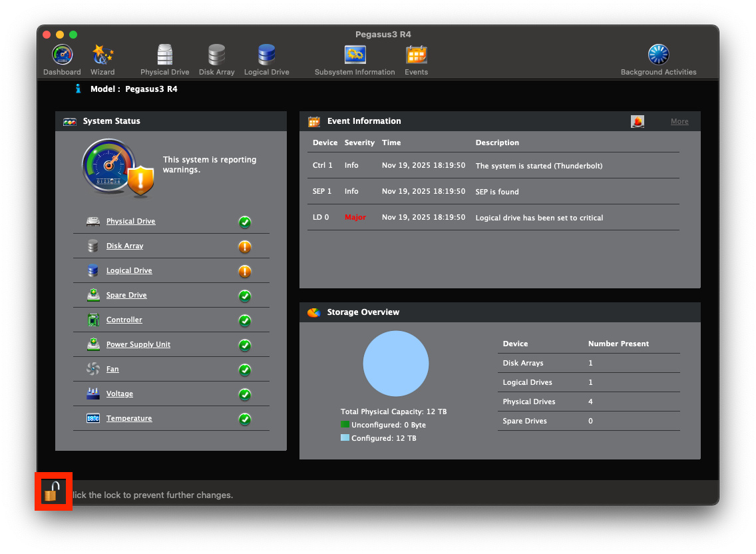The height and width of the screenshot is (554, 756).
Task: Select the Spare Drives row
Action: point(589,421)
